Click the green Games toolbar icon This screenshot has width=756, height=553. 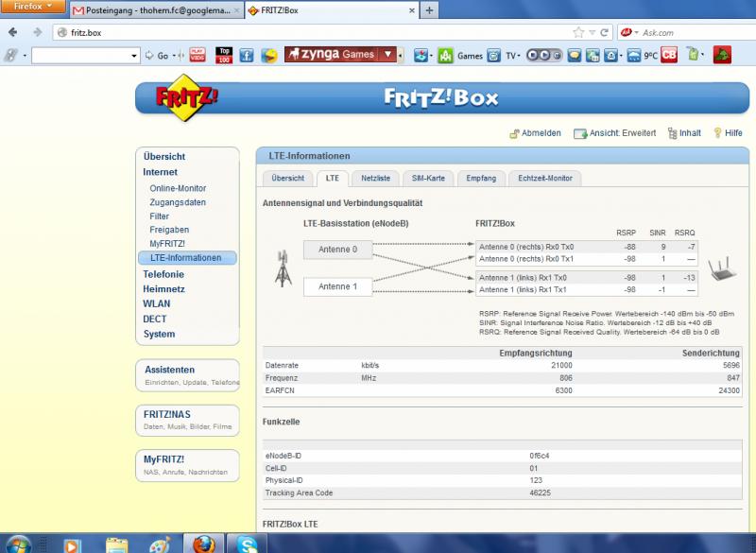445,56
